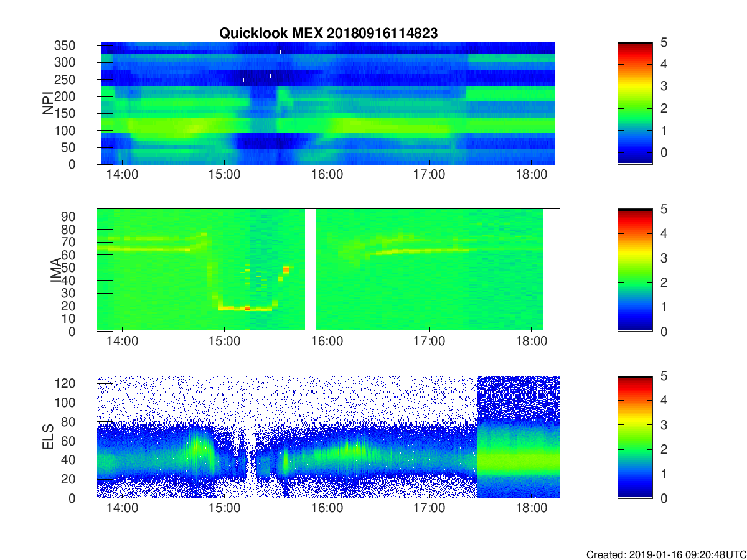Click 14:00 time label under NPI panel
The width and height of the screenshot is (747, 560).
pos(122,175)
